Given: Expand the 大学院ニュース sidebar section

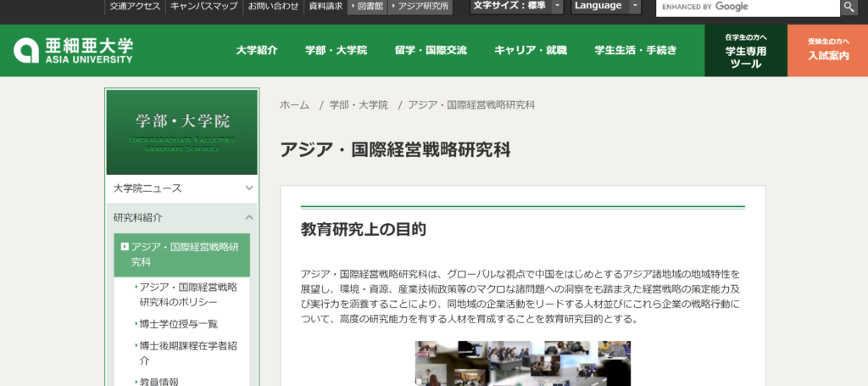Looking at the screenshot, I should click(248, 188).
